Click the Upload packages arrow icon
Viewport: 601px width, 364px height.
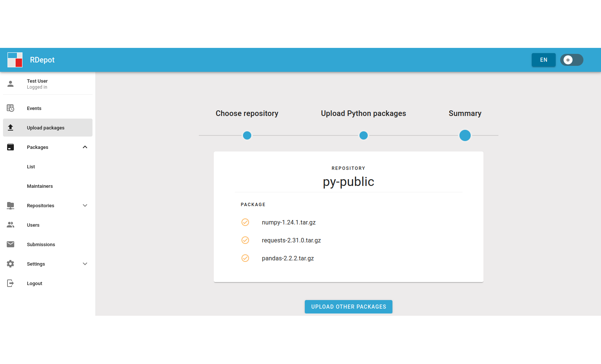[x=10, y=128]
